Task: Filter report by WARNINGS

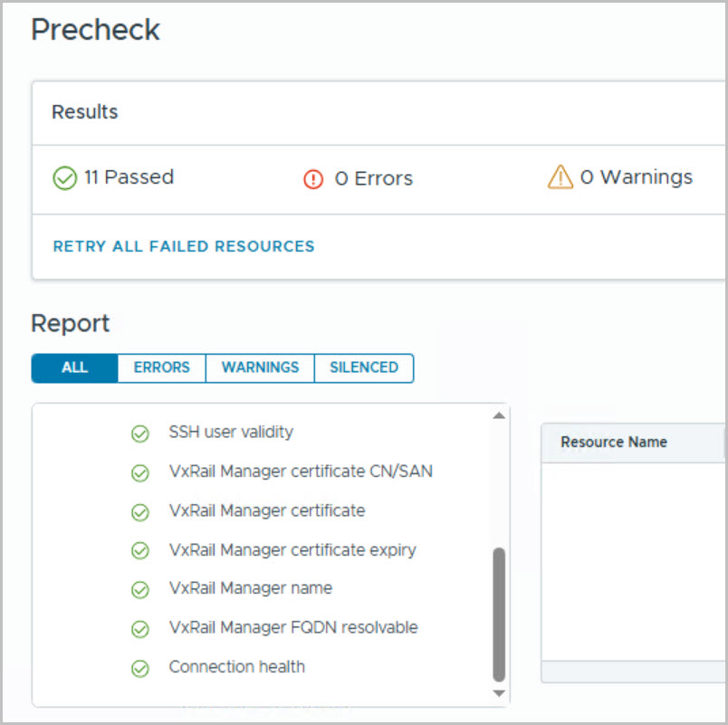Action: pos(260,367)
